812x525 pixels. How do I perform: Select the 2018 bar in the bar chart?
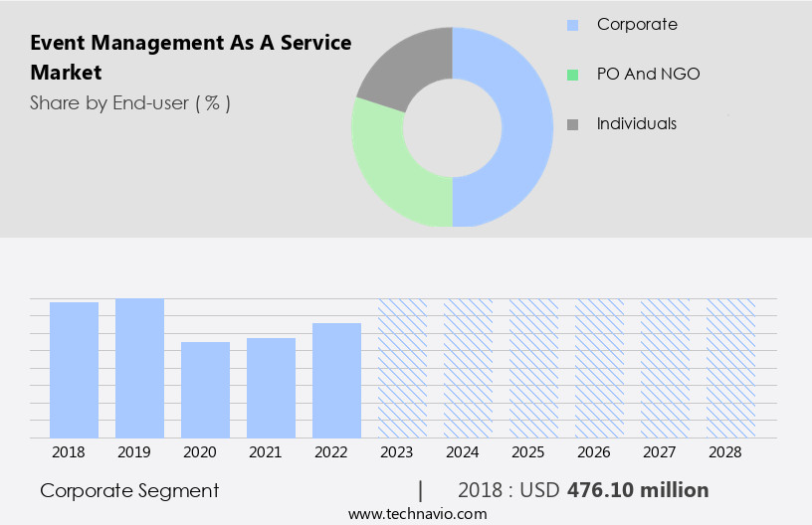[75, 369]
